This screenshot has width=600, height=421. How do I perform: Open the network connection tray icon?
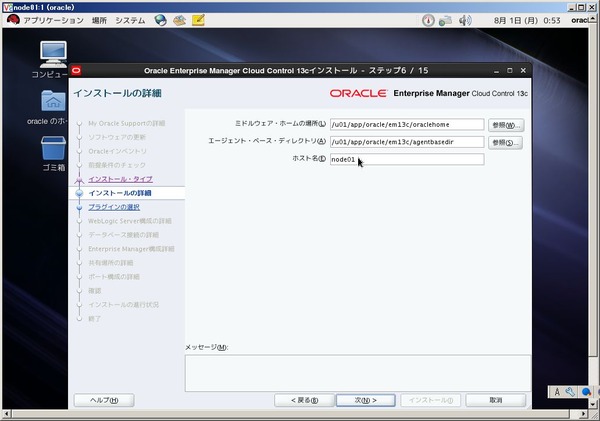point(445,20)
